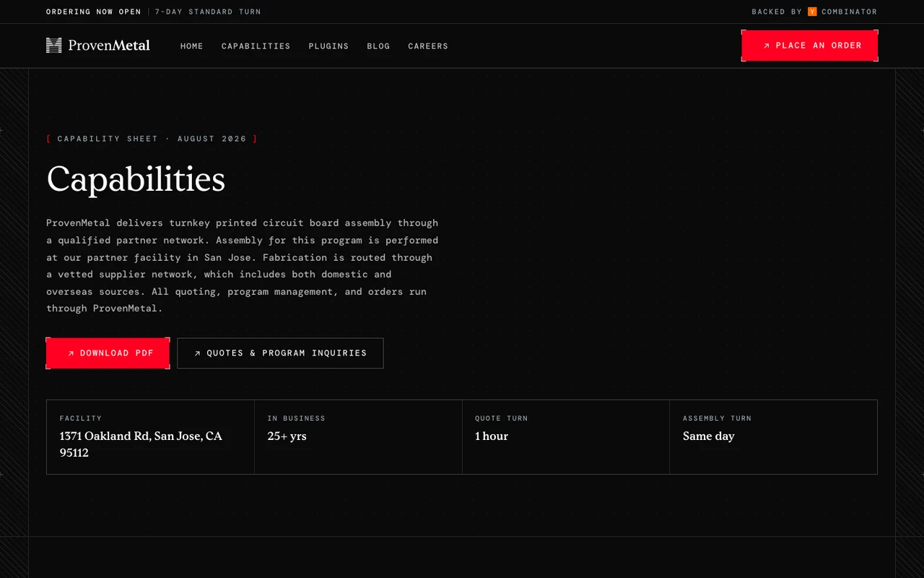
Task: Click the Download PDF button
Action: click(x=108, y=353)
